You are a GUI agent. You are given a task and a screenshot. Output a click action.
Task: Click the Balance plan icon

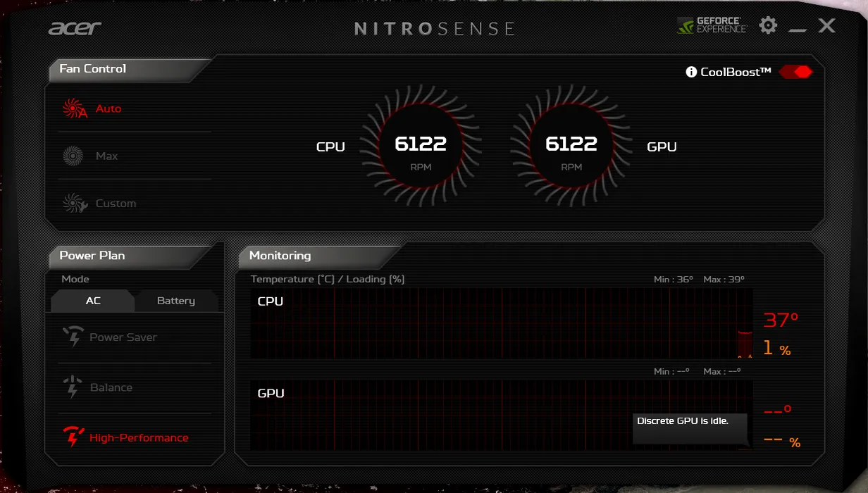pyautogui.click(x=73, y=387)
